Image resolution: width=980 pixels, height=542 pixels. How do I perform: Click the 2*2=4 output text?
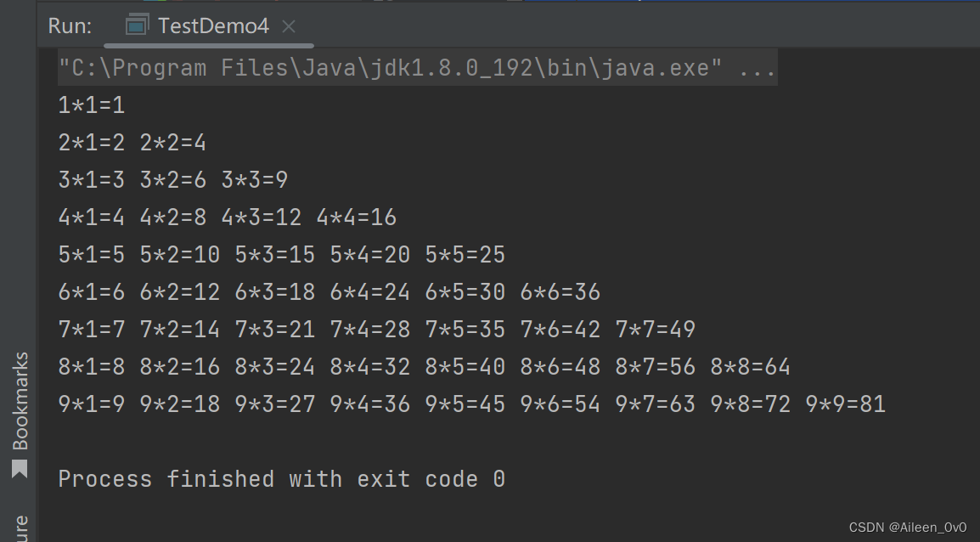(172, 143)
